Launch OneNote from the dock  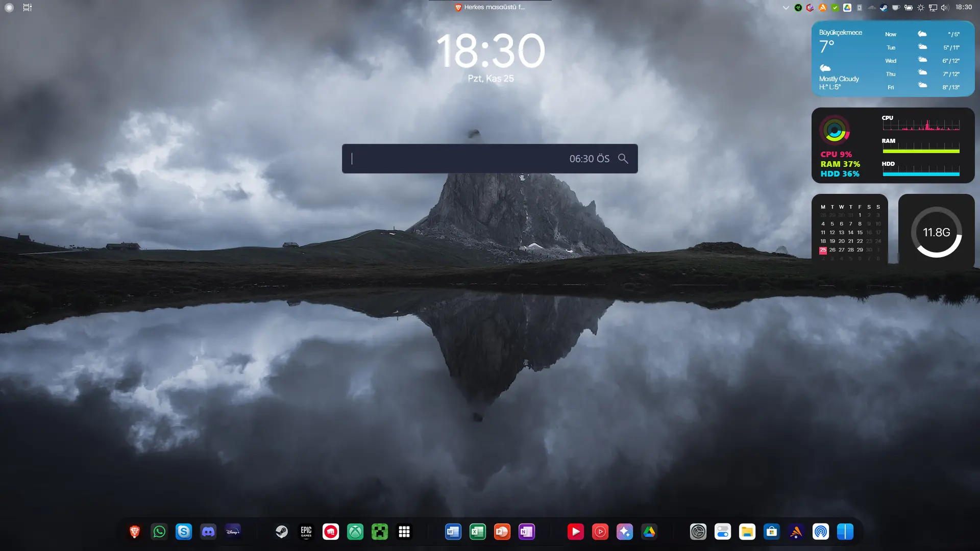tap(527, 532)
